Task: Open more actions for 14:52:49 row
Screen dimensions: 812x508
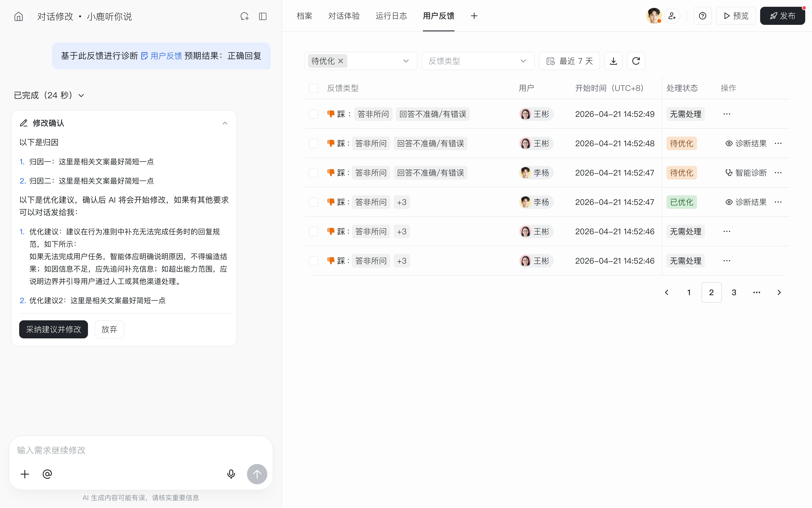Action: [x=727, y=114]
